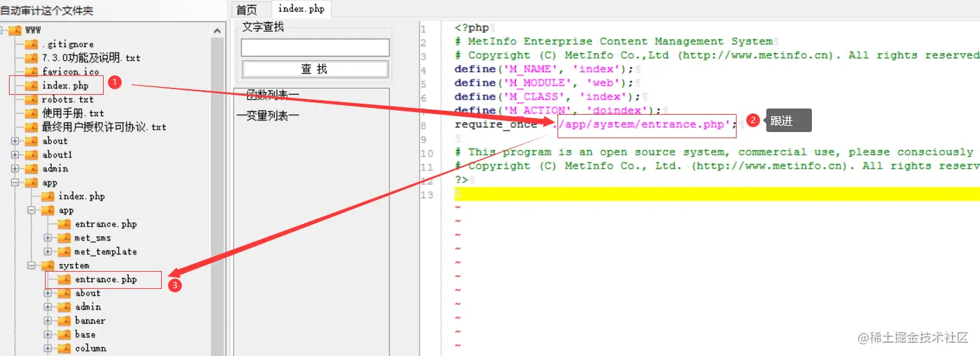Image resolution: width=980 pixels, height=356 pixels.
Task: Click the robots.txt file icon
Action: [31, 100]
